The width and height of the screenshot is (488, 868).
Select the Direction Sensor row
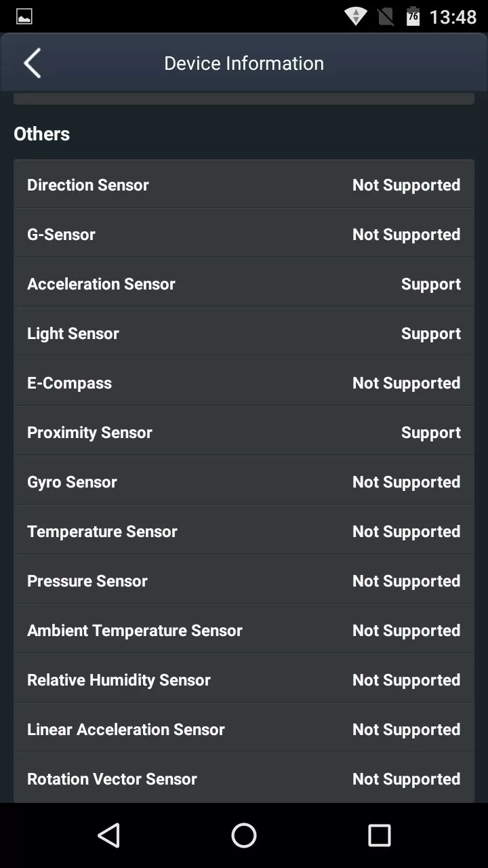click(x=244, y=185)
